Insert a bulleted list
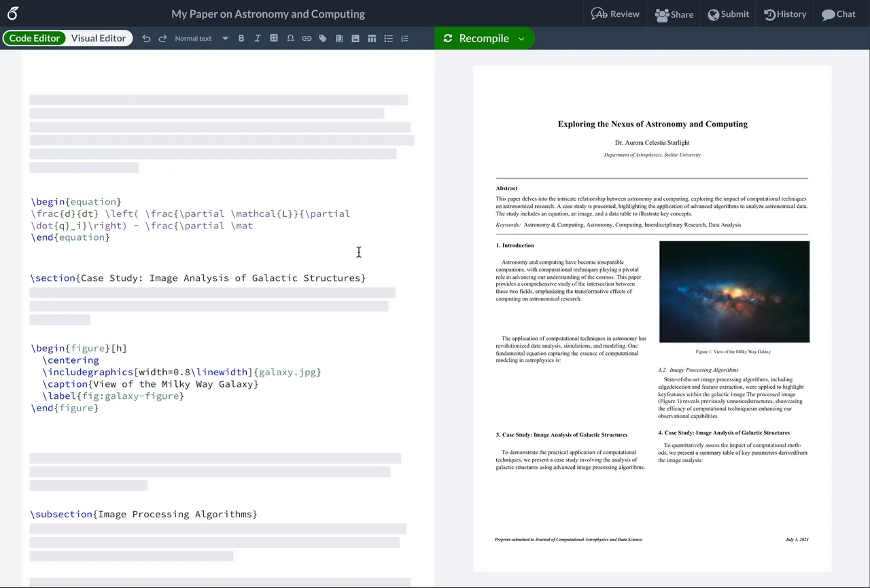Viewport: 870px width, 588px height. (x=388, y=39)
